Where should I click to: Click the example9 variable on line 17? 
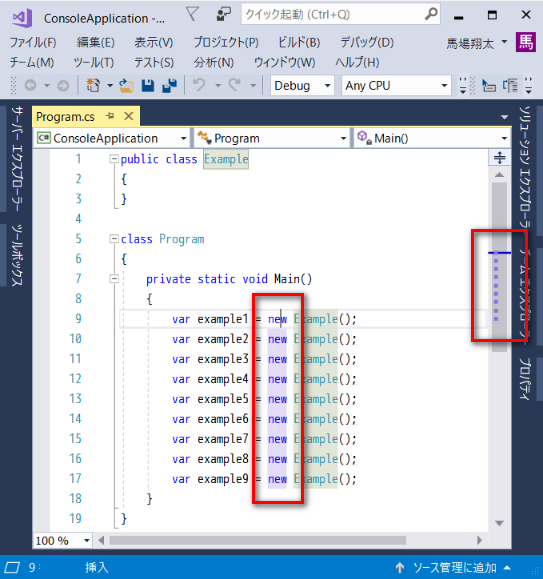(x=223, y=479)
